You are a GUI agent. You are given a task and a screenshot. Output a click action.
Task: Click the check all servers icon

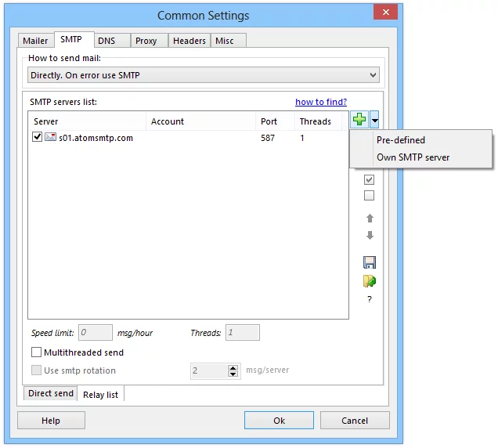[370, 179]
